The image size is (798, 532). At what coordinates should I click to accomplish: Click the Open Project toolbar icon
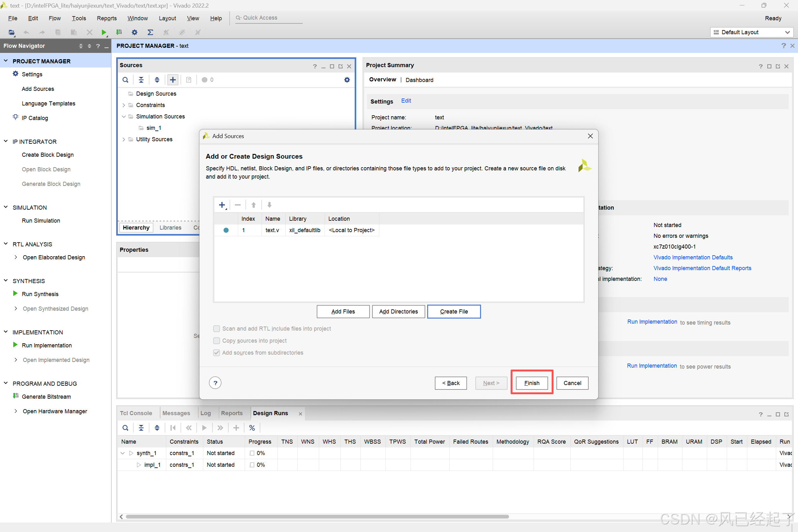coord(11,32)
